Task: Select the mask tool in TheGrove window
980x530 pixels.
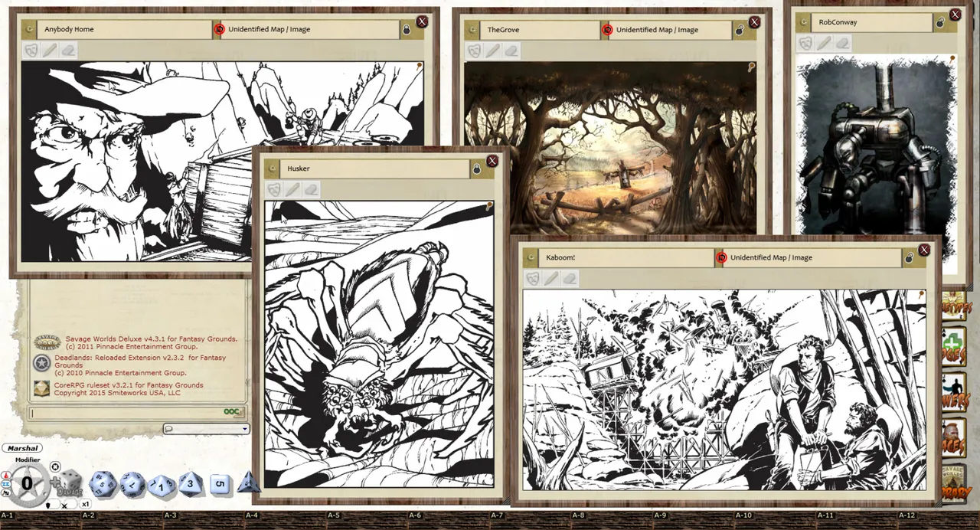Action: 475,51
